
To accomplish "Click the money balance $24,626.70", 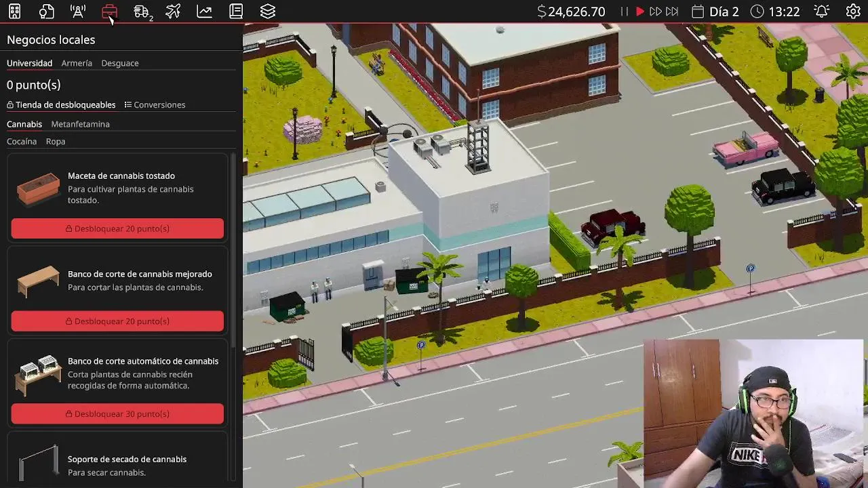I will pyautogui.click(x=571, y=12).
